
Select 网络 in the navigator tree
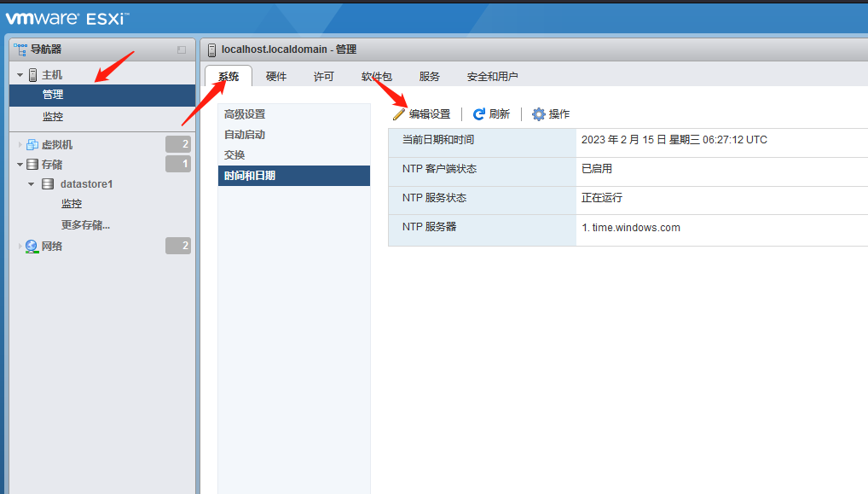(52, 246)
